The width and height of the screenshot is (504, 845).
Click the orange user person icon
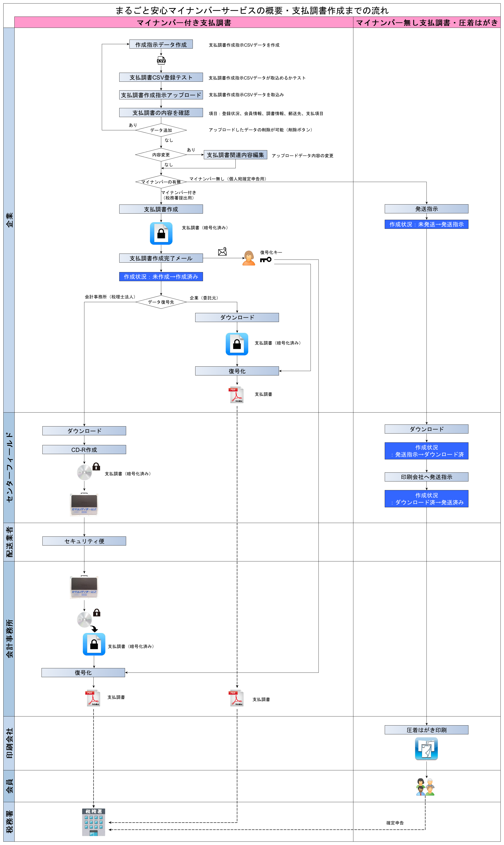point(249,258)
